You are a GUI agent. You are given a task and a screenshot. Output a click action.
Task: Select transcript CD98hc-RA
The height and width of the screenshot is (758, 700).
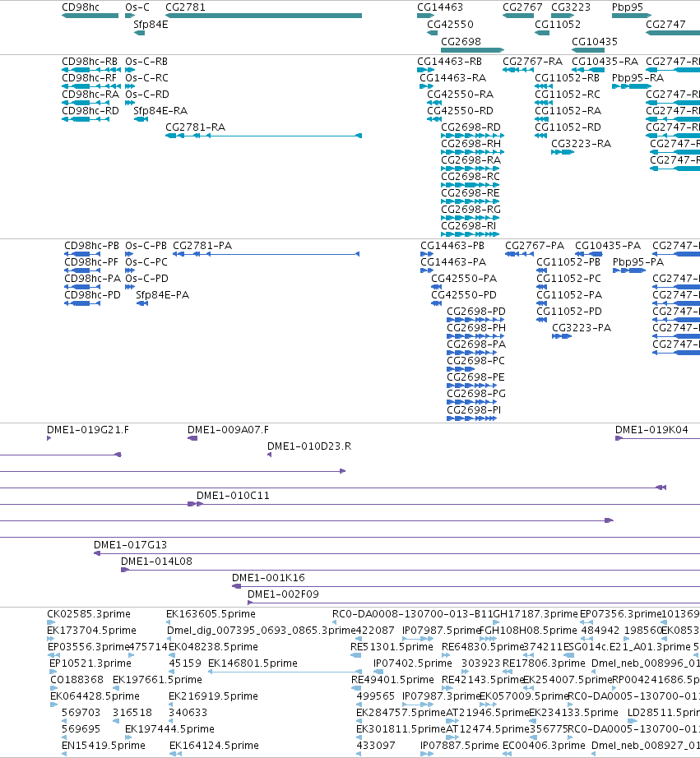point(86,103)
